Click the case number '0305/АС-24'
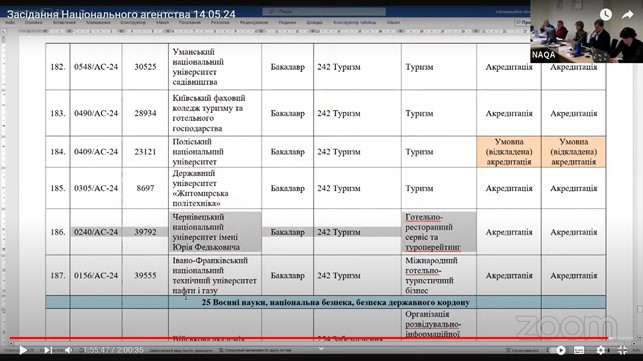The height and width of the screenshot is (361, 643). 96,188
